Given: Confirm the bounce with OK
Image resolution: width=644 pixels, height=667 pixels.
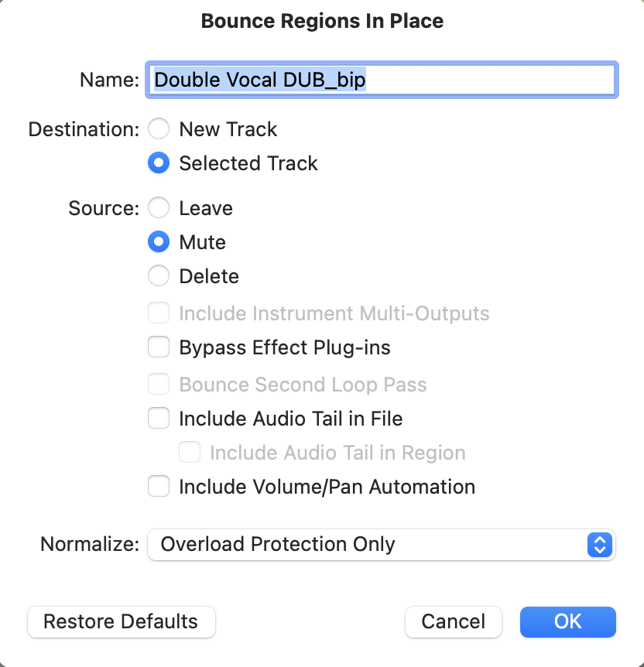Looking at the screenshot, I should (x=567, y=621).
